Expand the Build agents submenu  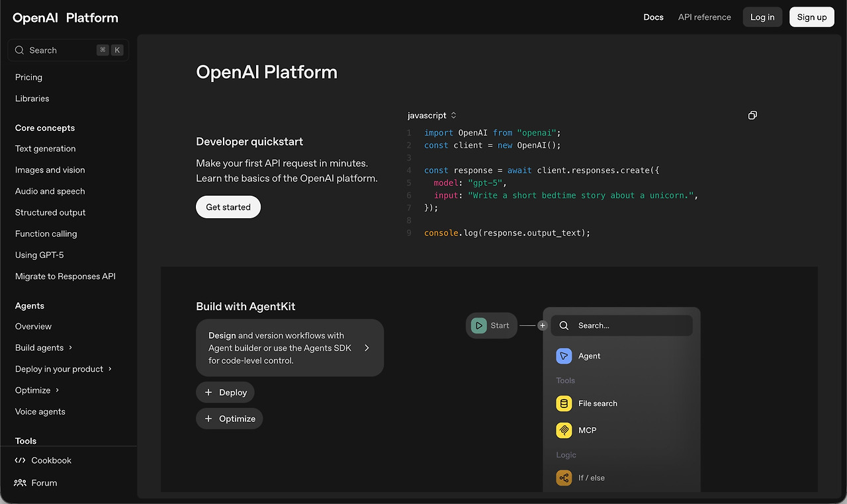71,348
